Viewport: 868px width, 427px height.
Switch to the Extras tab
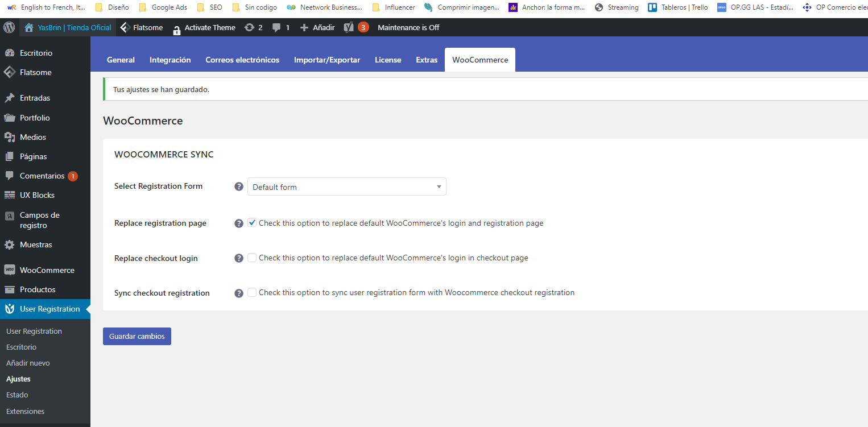[427, 60]
